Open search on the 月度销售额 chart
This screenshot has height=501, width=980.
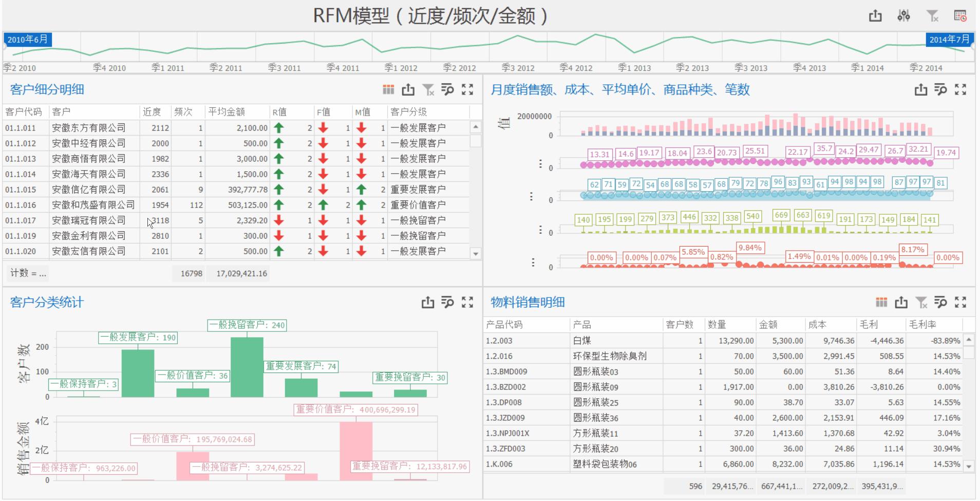[x=941, y=89]
